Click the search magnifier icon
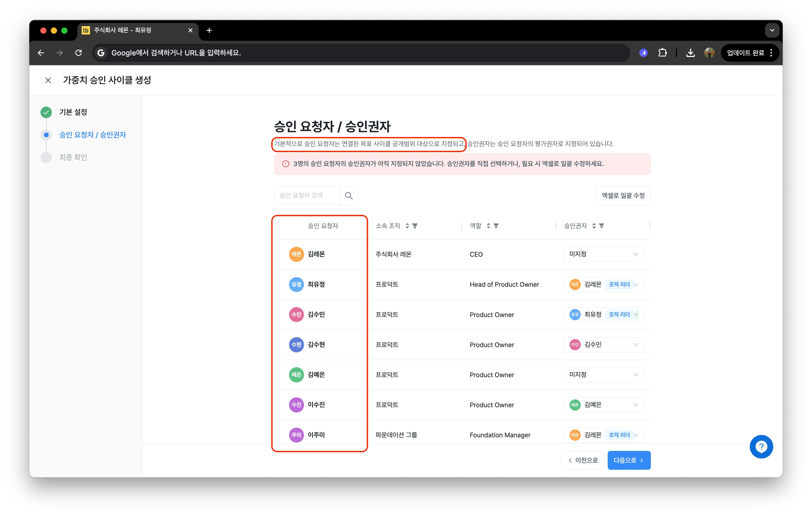This screenshot has height=516, width=812. [349, 196]
